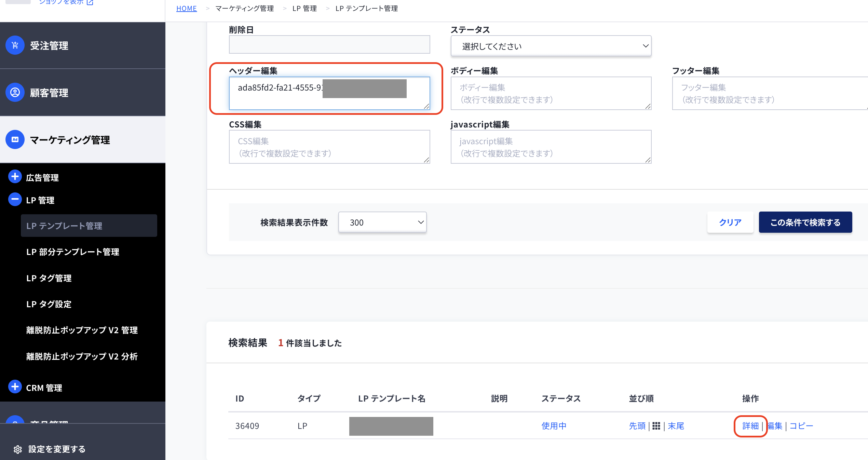Expand CRM 管理 with the plus icon
Viewport: 868px width, 460px height.
pyautogui.click(x=15, y=387)
